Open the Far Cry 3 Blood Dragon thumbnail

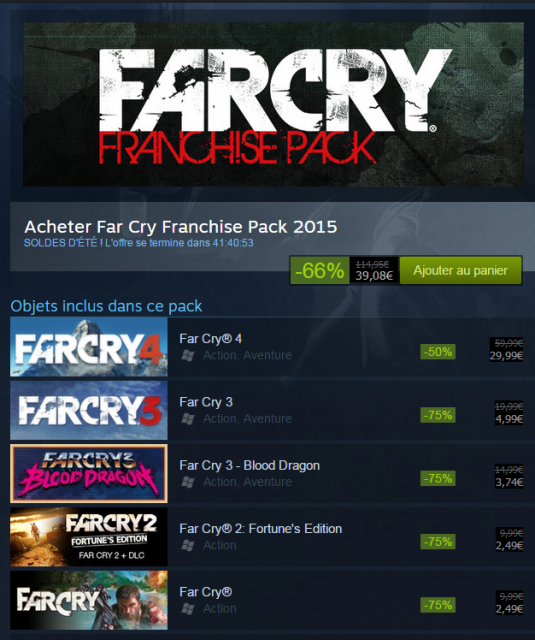(89, 473)
